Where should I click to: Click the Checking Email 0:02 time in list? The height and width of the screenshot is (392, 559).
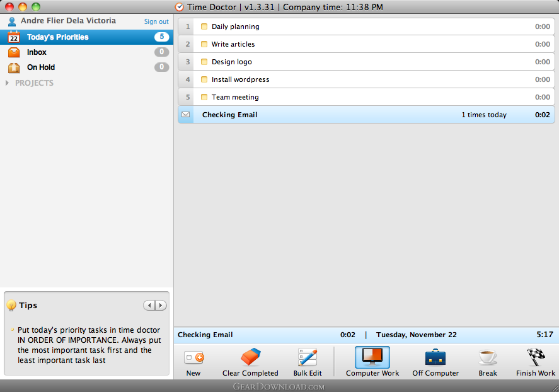[542, 115]
